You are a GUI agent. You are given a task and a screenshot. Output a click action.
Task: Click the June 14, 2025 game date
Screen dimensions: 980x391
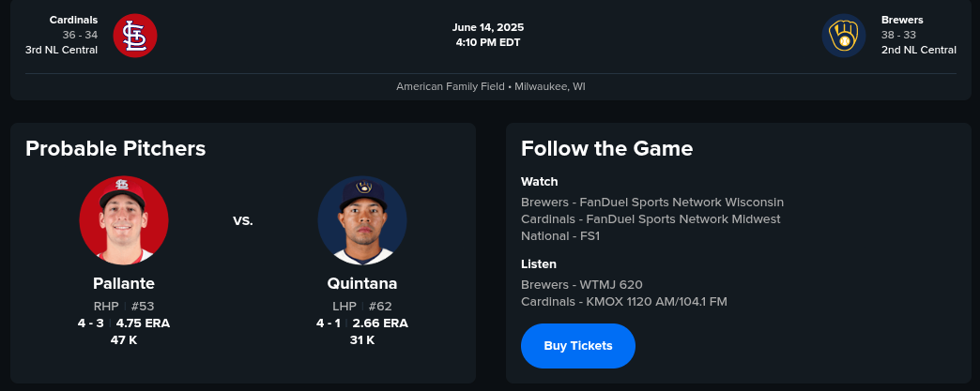click(x=486, y=27)
